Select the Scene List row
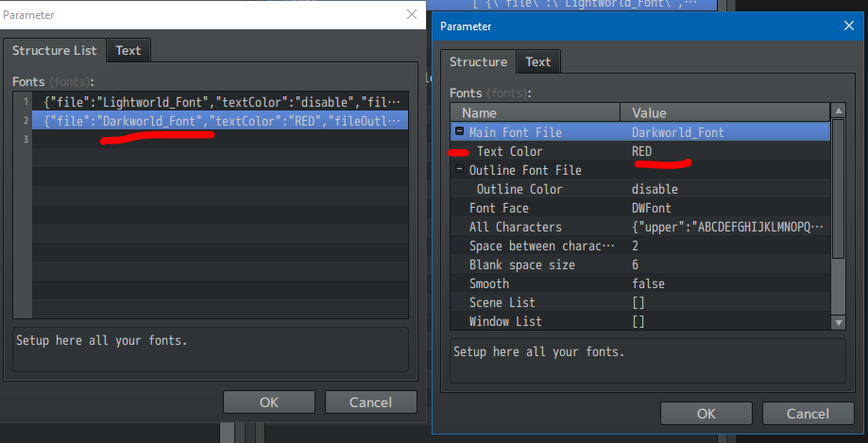Viewport: 868px width, 443px height. (x=640, y=302)
